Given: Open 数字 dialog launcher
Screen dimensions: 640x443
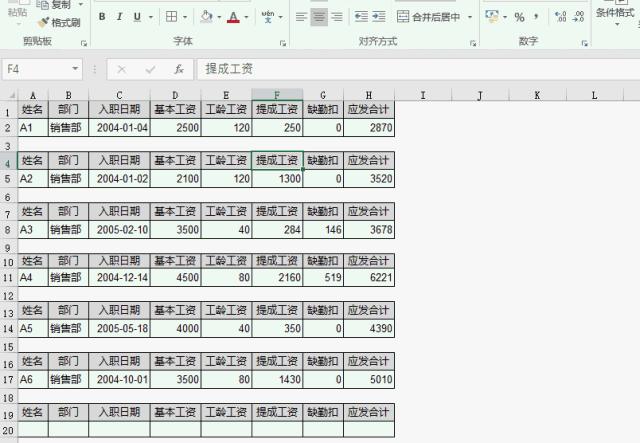Looking at the screenshot, I should tap(584, 43).
